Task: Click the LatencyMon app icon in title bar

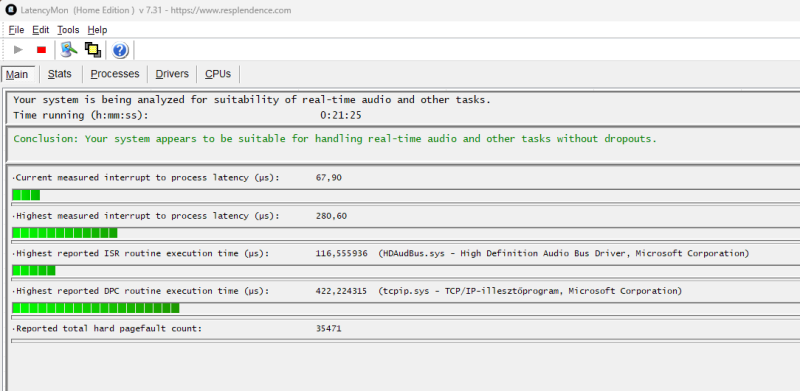Action: [11, 10]
